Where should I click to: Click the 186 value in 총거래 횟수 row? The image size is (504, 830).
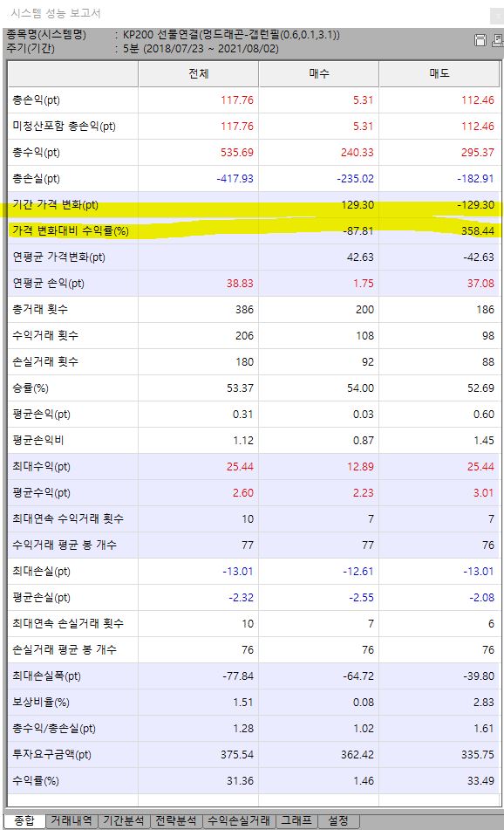pyautogui.click(x=485, y=310)
